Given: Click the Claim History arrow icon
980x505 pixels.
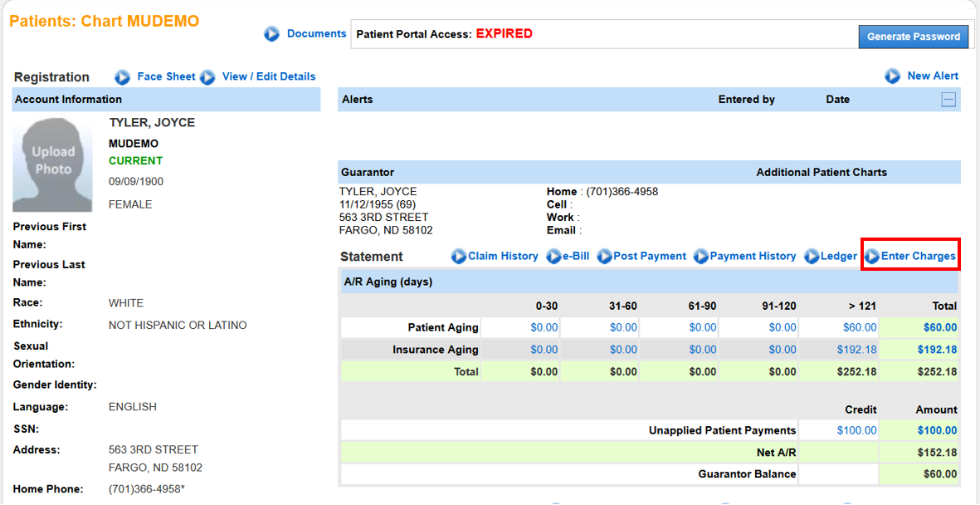Looking at the screenshot, I should point(459,257).
